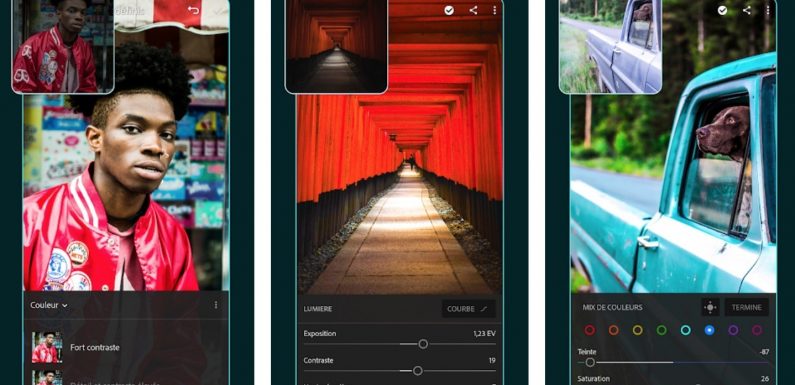Activate the targeted adjustment tool in Mix de Couleurs
The width and height of the screenshot is (795, 385).
[x=710, y=307]
